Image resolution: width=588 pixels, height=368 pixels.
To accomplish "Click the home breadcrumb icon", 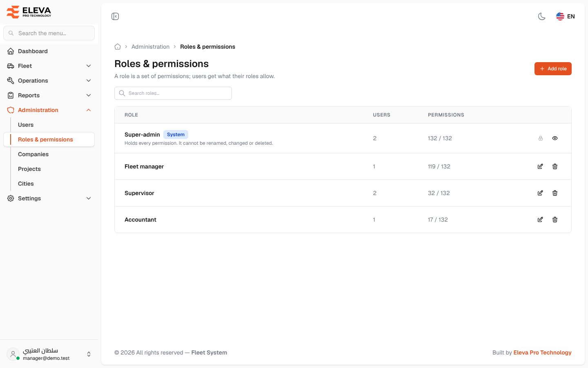I will tap(118, 47).
